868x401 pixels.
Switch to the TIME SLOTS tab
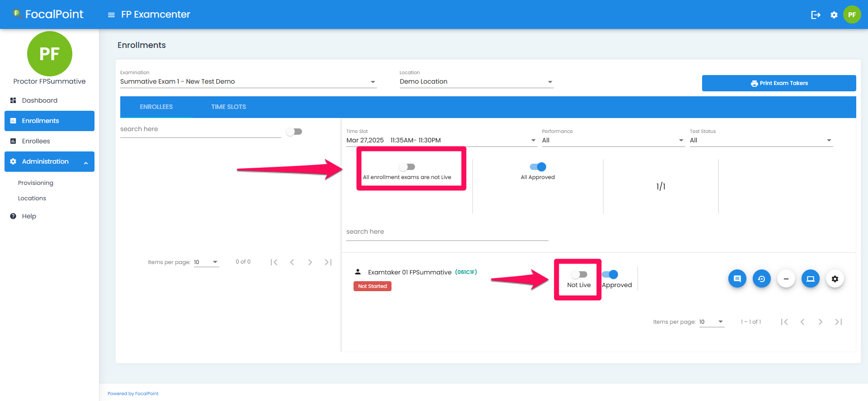[x=229, y=107]
